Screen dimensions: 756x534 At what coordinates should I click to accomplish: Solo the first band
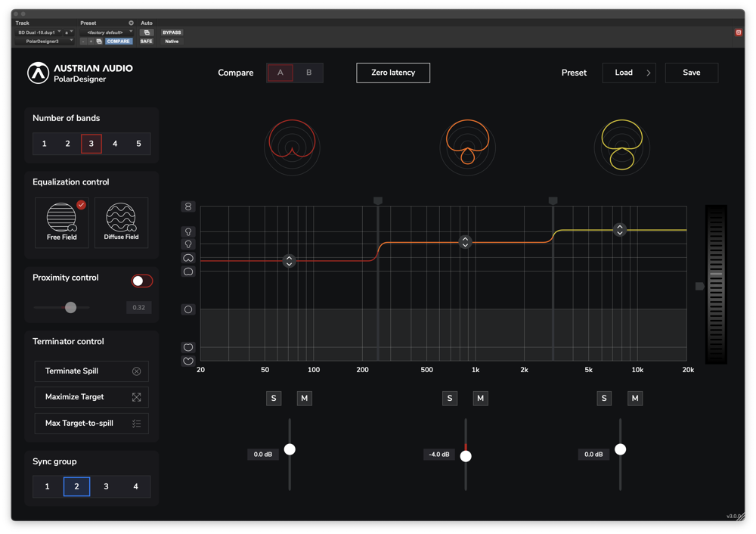274,399
